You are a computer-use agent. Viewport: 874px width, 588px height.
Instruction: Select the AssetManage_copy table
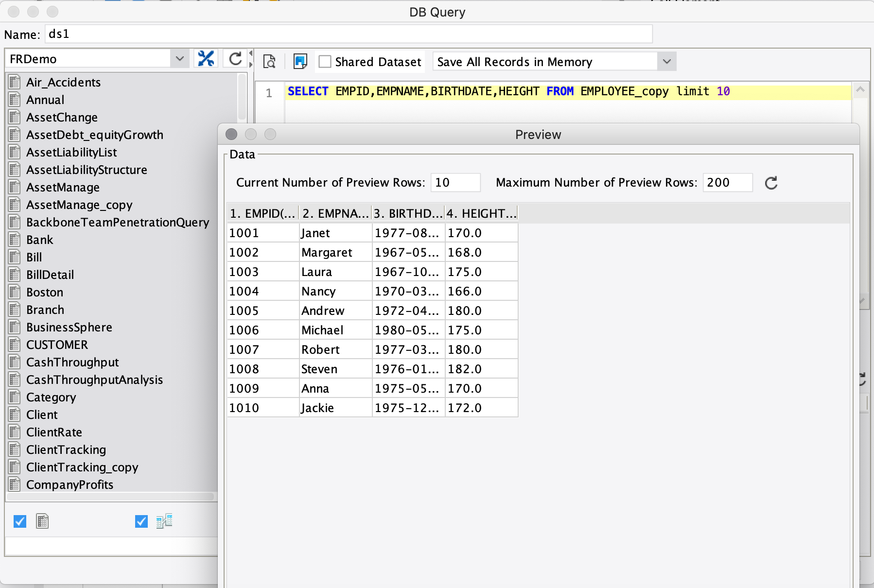click(x=79, y=205)
